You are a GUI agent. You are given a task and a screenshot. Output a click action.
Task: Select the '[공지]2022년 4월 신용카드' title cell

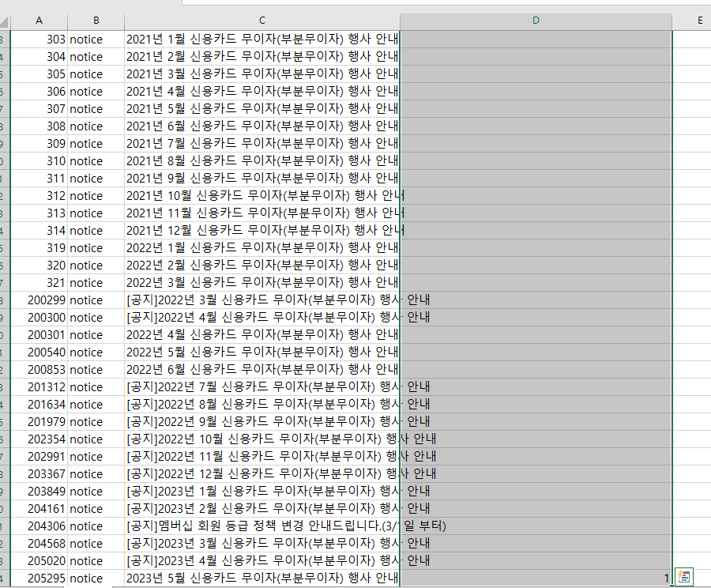click(262, 318)
